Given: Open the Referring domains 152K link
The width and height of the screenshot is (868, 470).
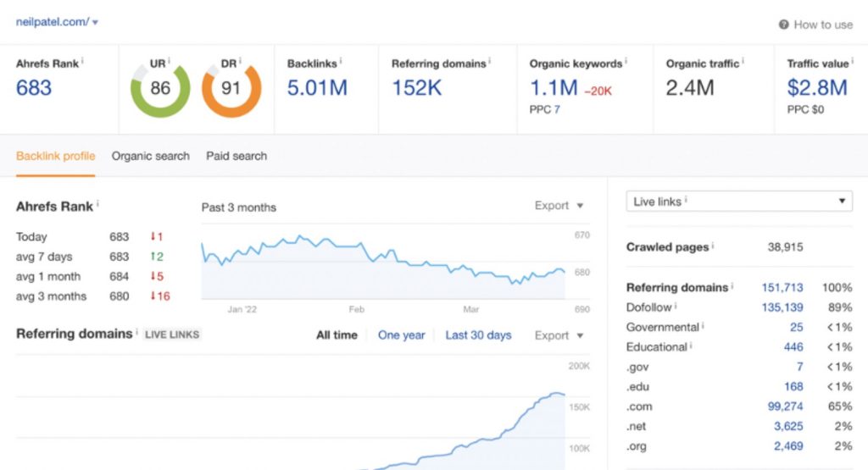Looking at the screenshot, I should (417, 88).
